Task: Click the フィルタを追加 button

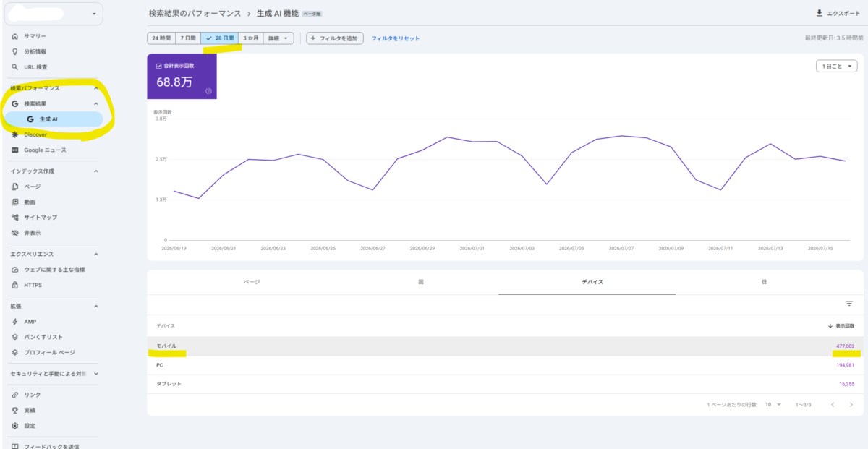Action: pos(334,38)
